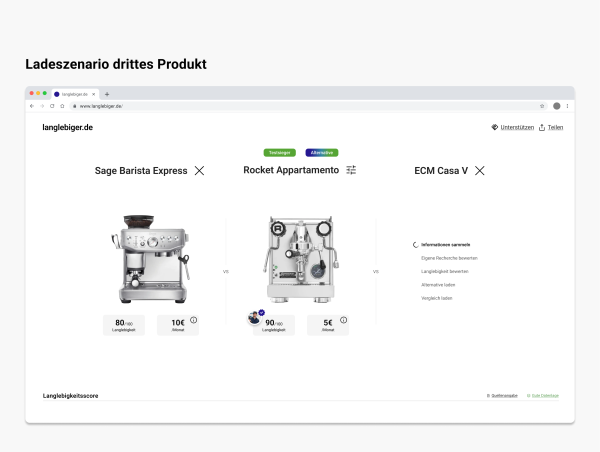Click the info icon beside the 10€ price
600x452 pixels.
click(193, 320)
